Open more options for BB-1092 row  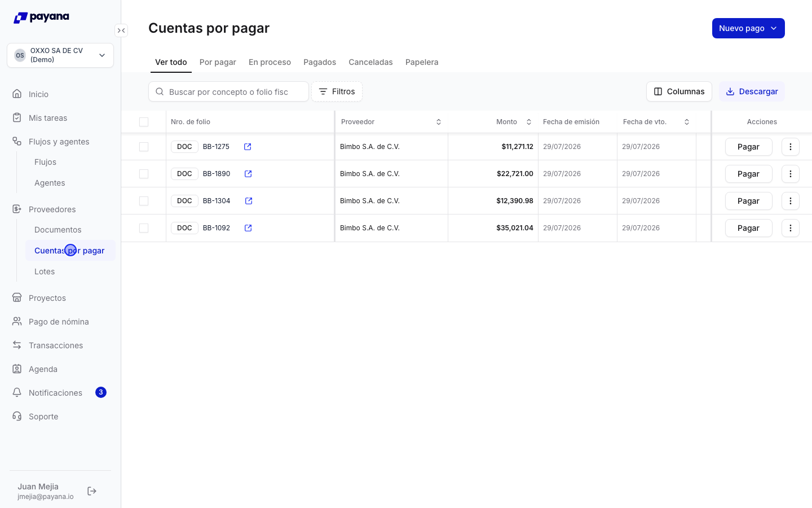click(x=791, y=228)
